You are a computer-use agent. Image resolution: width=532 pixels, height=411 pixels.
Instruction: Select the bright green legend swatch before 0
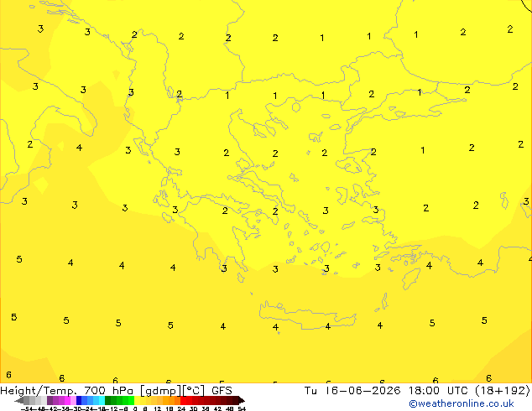click(131, 400)
